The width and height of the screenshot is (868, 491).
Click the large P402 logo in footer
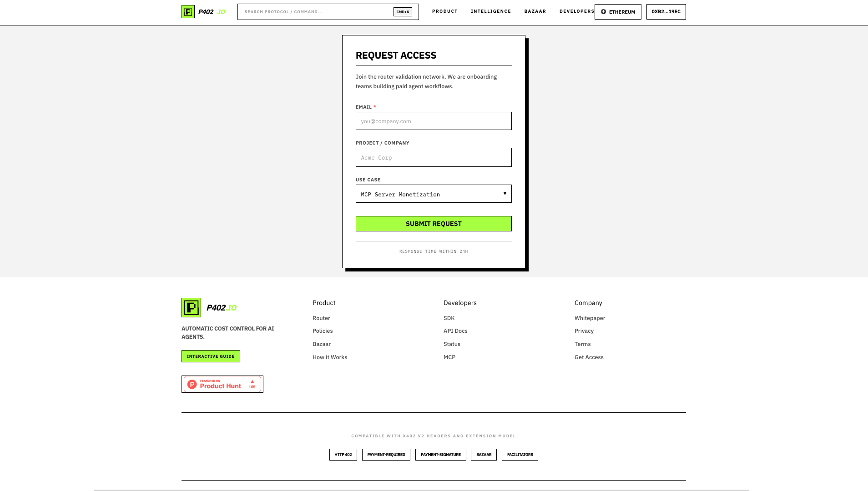(x=191, y=308)
